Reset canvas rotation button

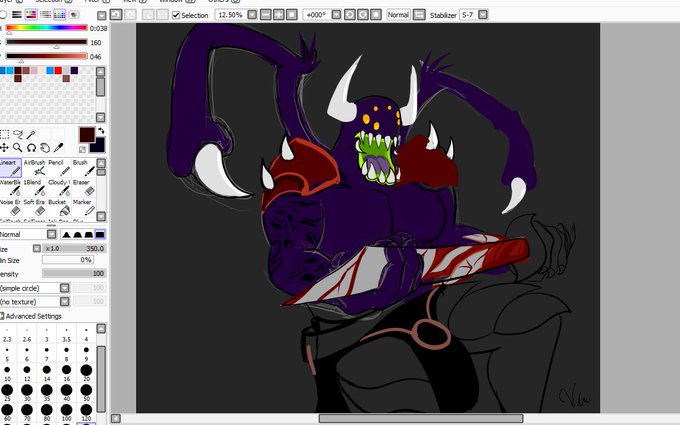(x=376, y=15)
